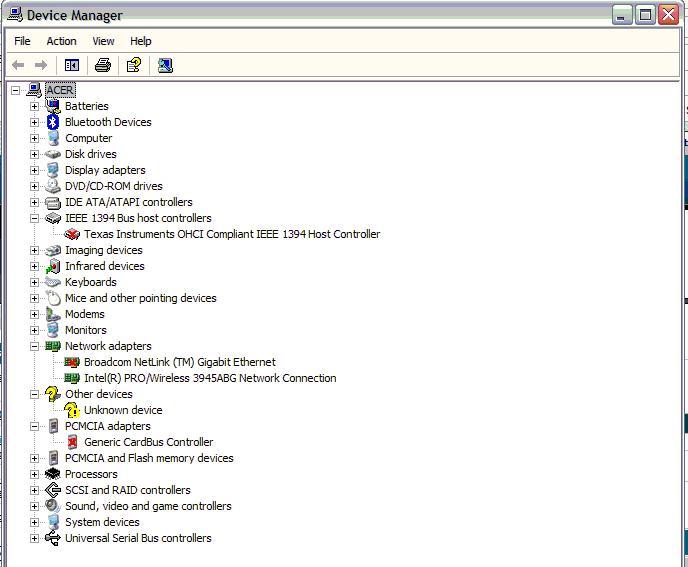Select the Display adapters label
The image size is (688, 567).
105,170
